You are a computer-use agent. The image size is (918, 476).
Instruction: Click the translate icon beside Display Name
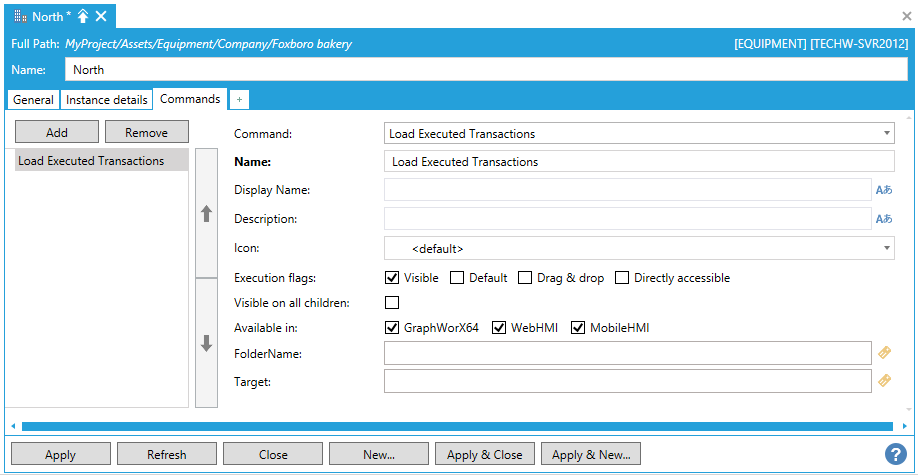click(884, 190)
